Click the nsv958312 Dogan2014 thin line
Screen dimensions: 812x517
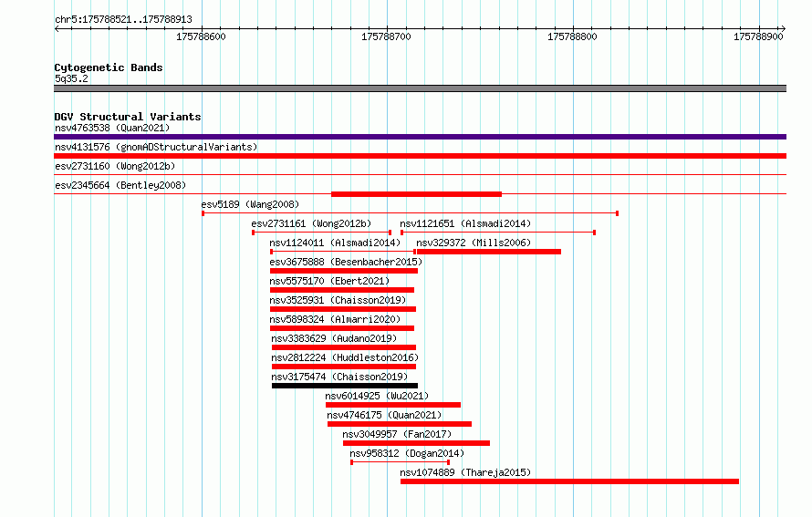401,462
